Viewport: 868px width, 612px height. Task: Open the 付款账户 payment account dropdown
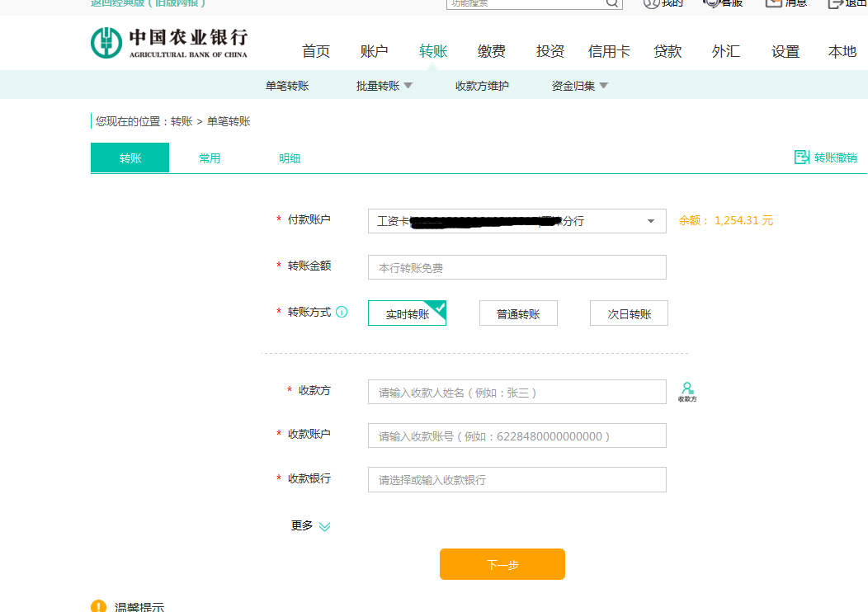pyautogui.click(x=651, y=221)
